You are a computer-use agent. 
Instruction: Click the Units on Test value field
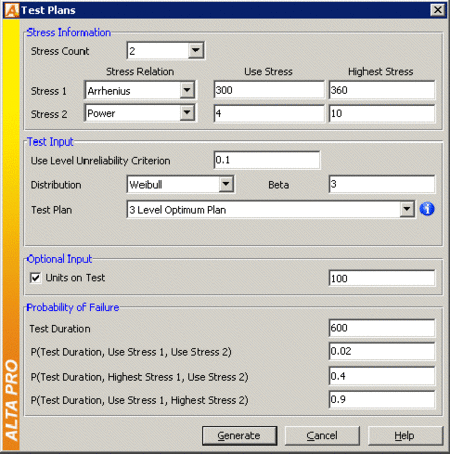coord(382,278)
